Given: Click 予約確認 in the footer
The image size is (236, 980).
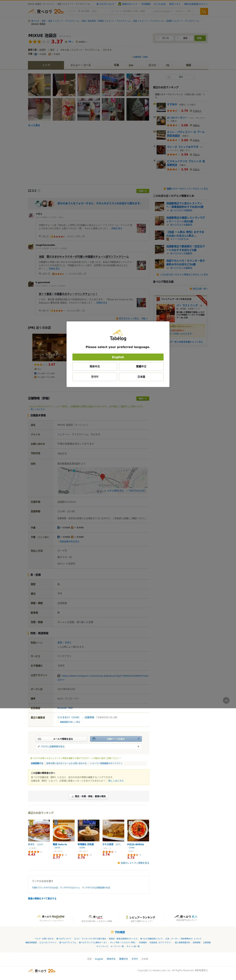Looking at the screenshot, I should point(118,932).
